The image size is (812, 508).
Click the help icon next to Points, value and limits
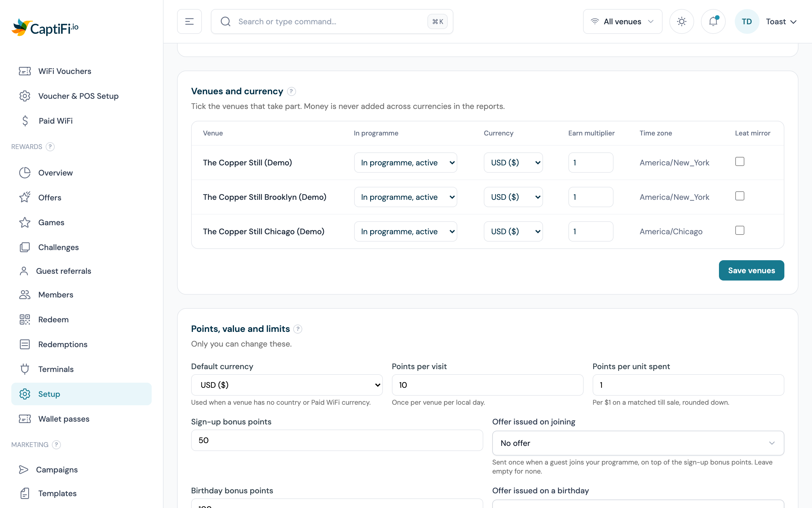click(x=298, y=329)
